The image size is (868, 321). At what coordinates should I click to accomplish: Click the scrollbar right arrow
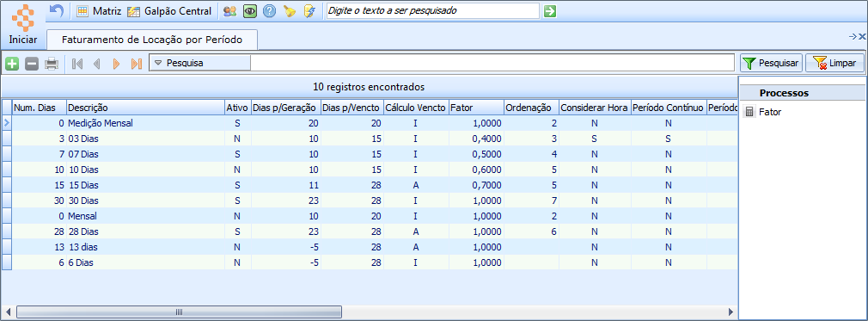(x=730, y=312)
